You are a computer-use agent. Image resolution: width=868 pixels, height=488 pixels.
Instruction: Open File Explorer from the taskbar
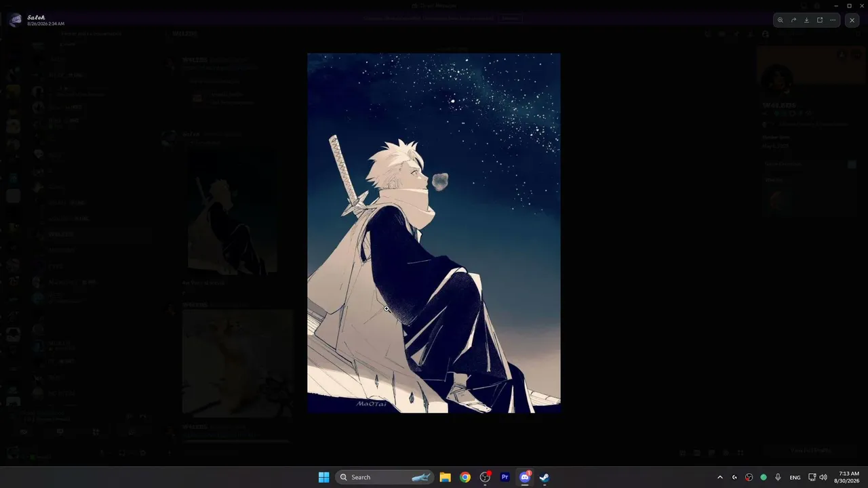point(446,477)
